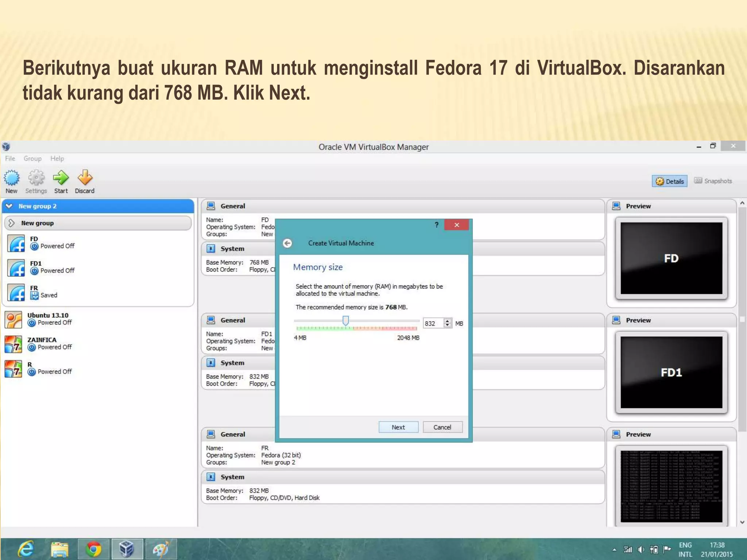The height and width of the screenshot is (560, 747).
Task: Open File Explorer from the taskbar
Action: 60,549
